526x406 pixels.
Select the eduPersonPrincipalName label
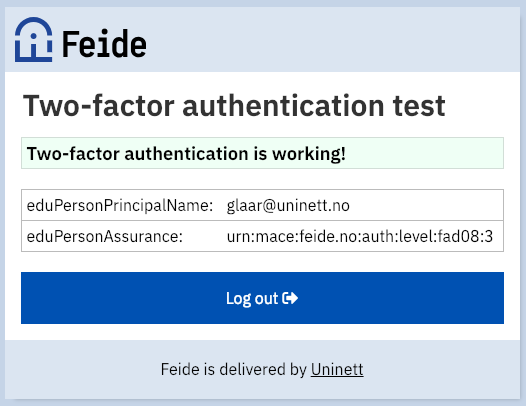tap(120, 205)
